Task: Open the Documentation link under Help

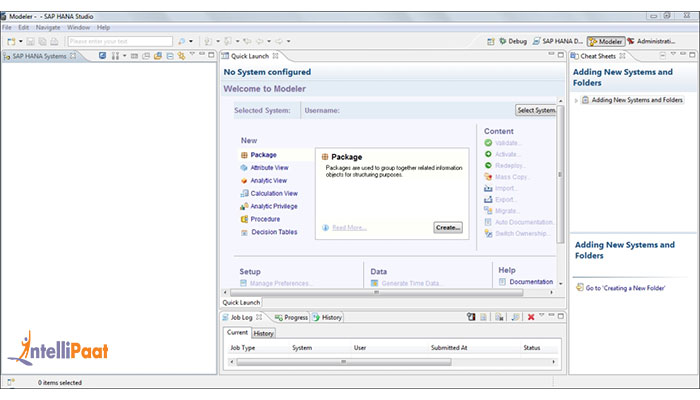Action: pyautogui.click(x=531, y=282)
